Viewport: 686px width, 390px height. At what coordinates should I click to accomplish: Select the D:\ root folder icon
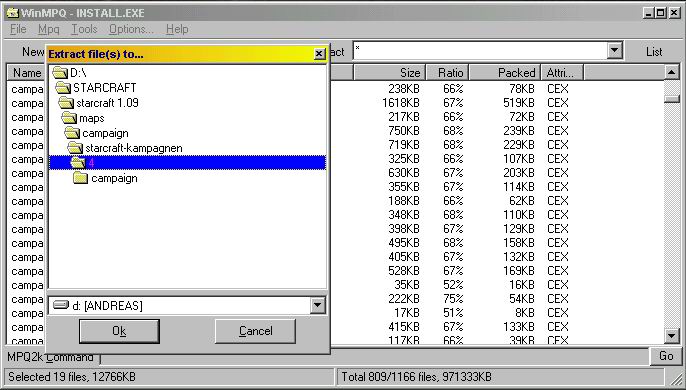60,73
